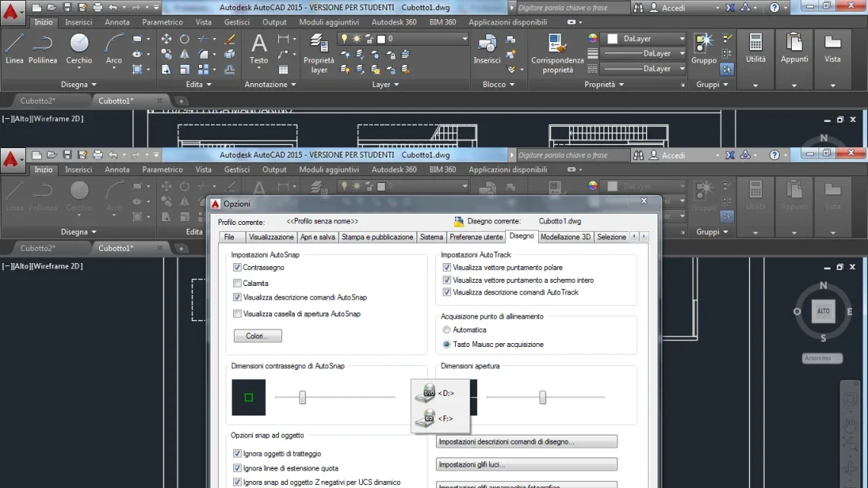Select Tasto Maiusc per acquisizione radio button

point(447,345)
